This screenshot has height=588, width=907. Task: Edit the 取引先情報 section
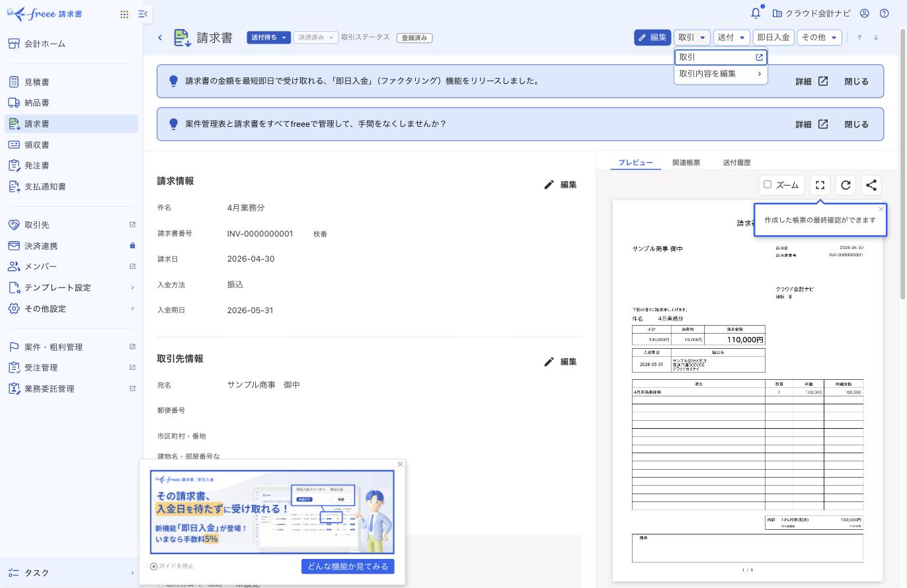[x=561, y=362]
